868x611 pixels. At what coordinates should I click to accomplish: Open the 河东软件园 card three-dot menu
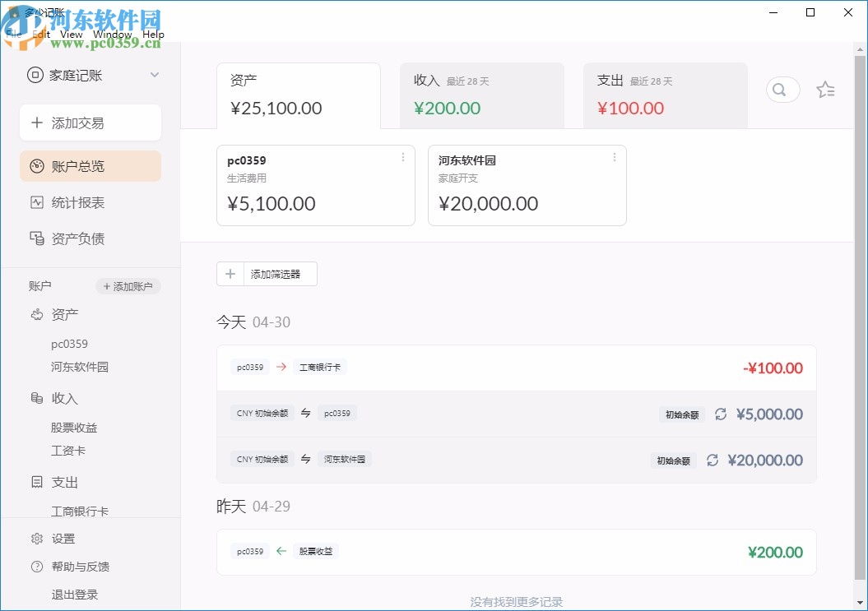615,158
